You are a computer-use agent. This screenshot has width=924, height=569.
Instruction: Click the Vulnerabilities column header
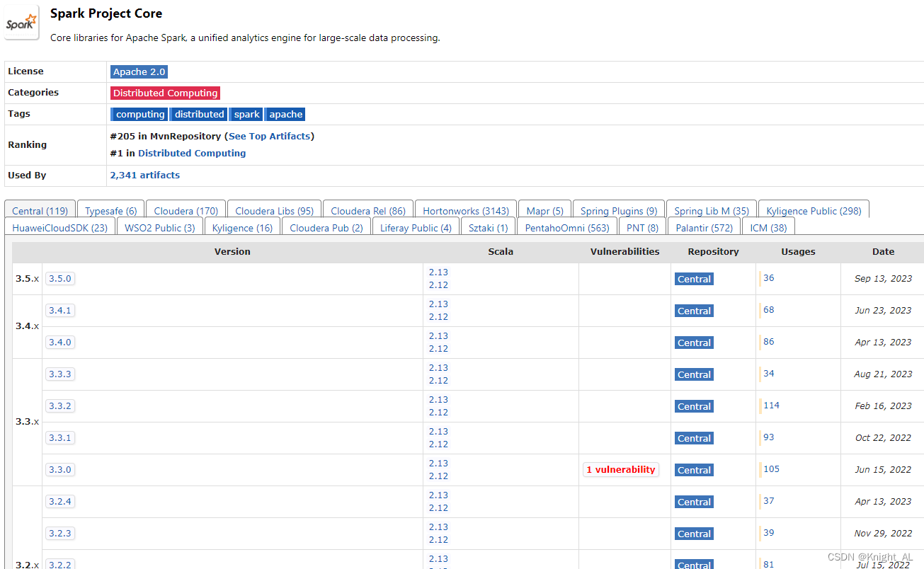624,251
